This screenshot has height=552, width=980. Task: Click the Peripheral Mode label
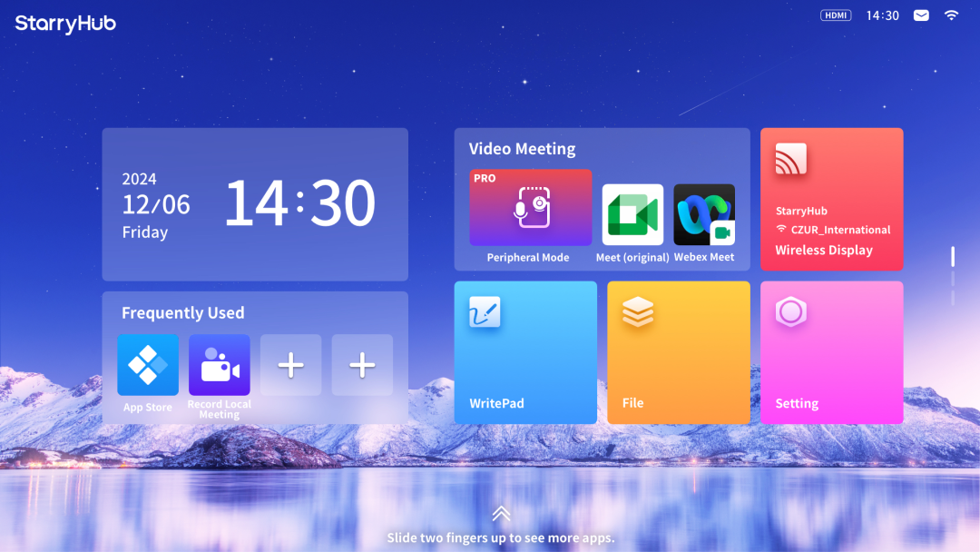click(528, 258)
